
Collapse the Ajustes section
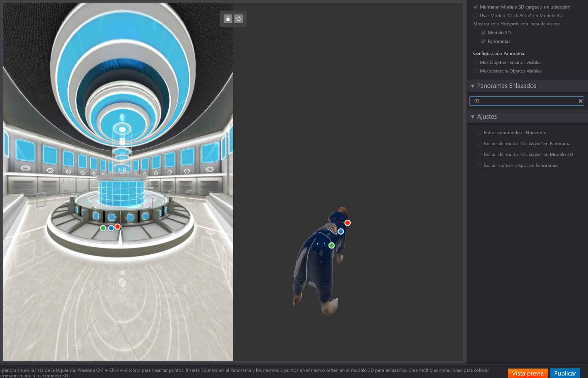point(473,117)
